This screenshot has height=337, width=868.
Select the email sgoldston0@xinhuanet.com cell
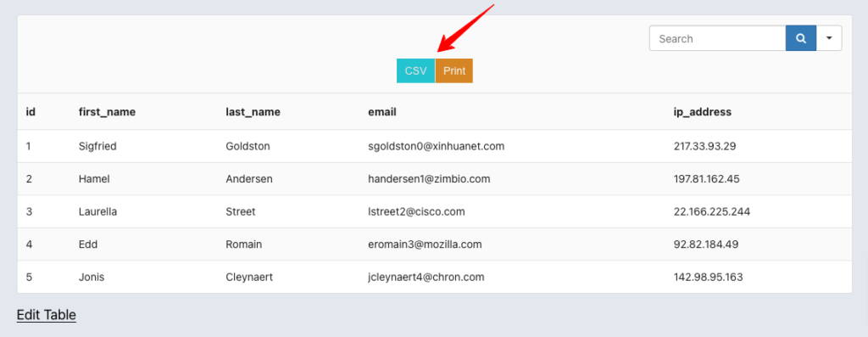click(437, 146)
